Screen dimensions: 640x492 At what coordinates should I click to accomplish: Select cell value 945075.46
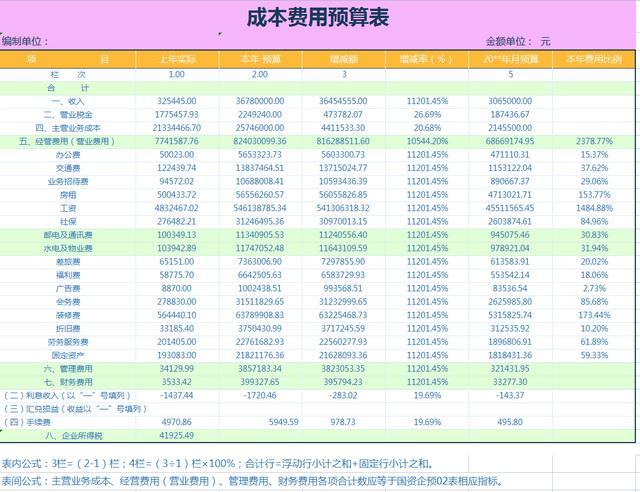(510, 235)
